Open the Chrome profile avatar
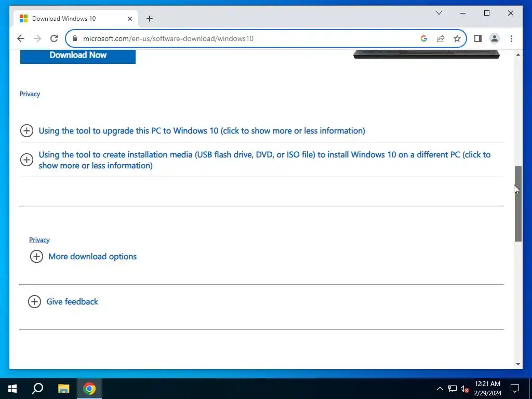This screenshot has height=399, width=532. click(495, 38)
